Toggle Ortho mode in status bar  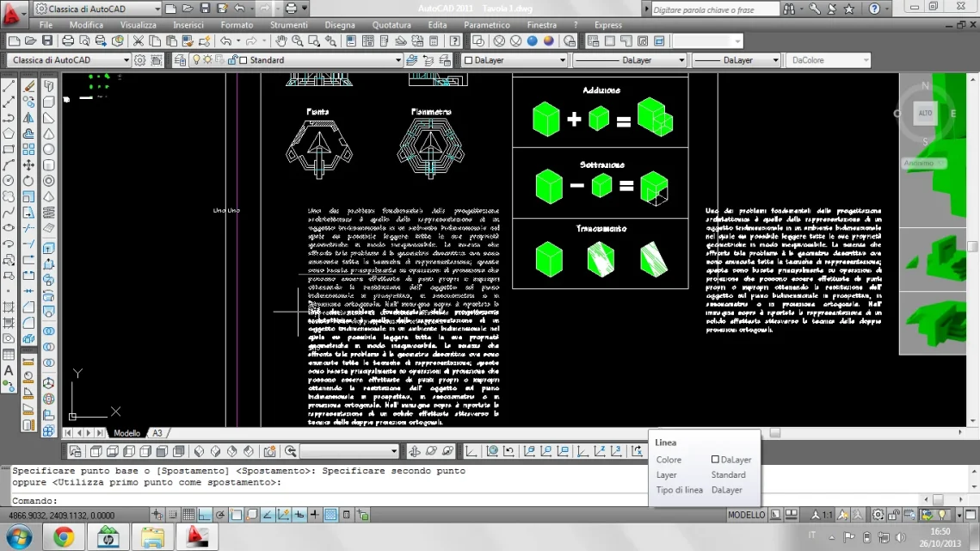[x=205, y=516]
